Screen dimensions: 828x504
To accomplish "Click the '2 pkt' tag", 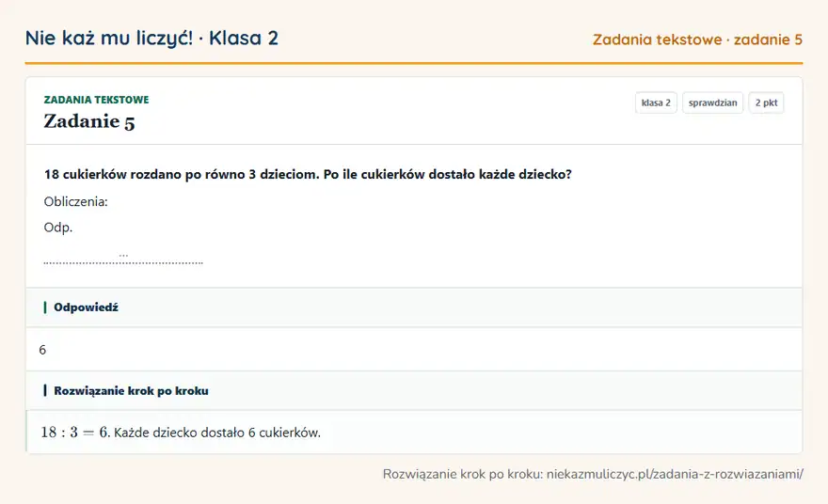I will [x=766, y=102].
